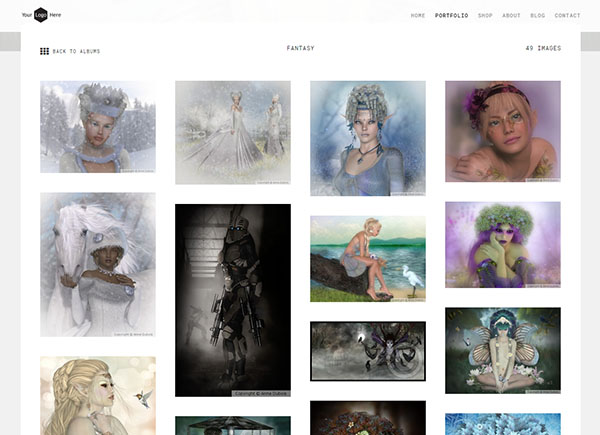Open the About page

coord(511,16)
